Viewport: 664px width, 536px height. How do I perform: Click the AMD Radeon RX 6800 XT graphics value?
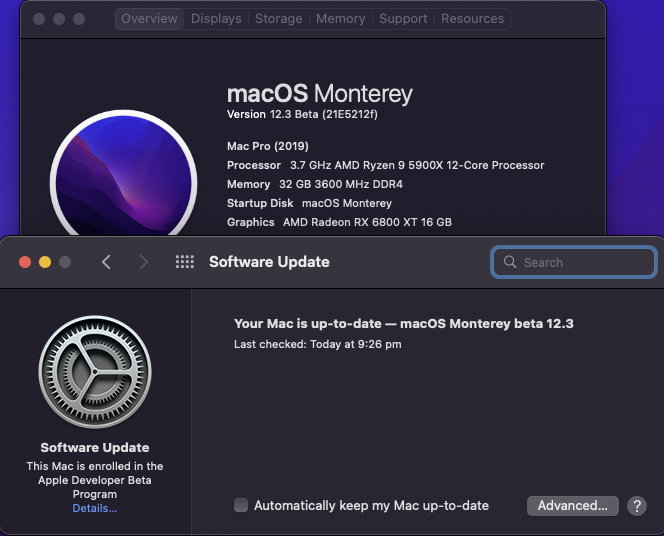[x=368, y=222]
